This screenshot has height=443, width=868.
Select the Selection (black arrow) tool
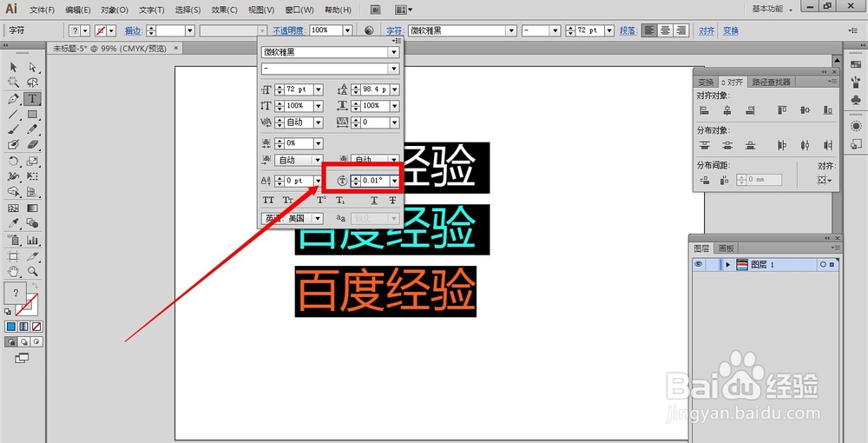pos(13,67)
